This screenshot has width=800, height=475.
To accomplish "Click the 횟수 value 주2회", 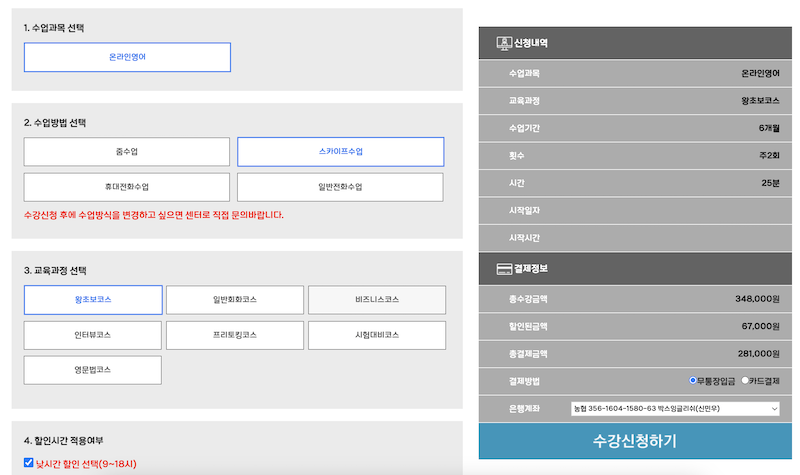I will tap(769, 156).
